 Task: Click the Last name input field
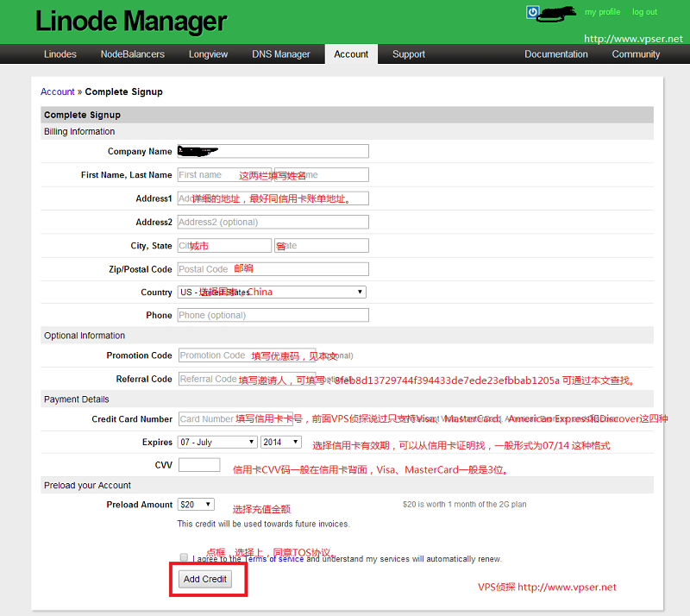322,175
